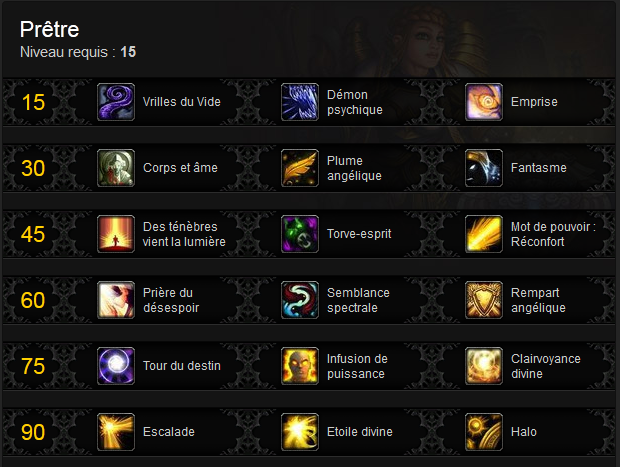Select the Vrilles du Vide talent icon

coord(116,102)
